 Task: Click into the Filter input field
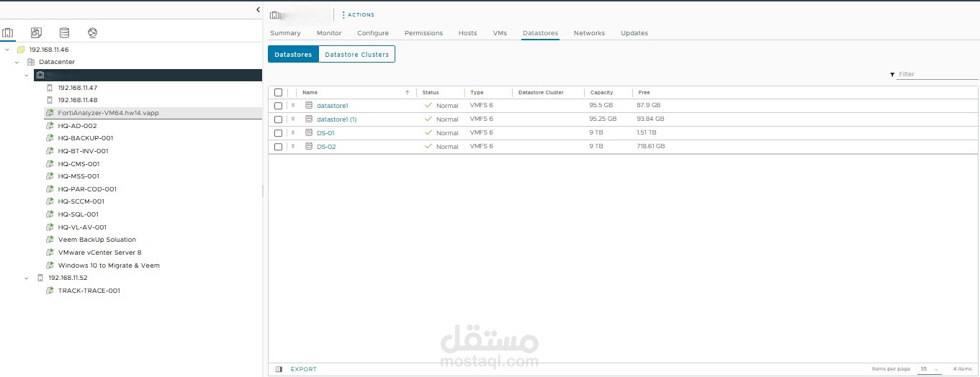(938, 74)
